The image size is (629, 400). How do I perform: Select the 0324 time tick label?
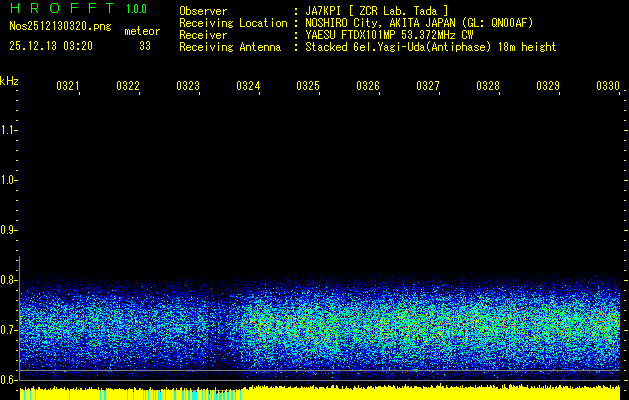click(248, 87)
